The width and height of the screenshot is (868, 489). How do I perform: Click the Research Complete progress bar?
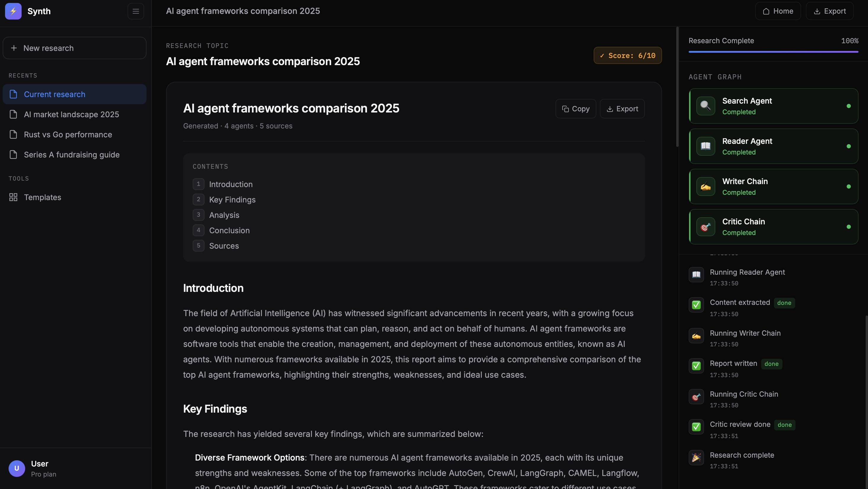click(x=773, y=52)
